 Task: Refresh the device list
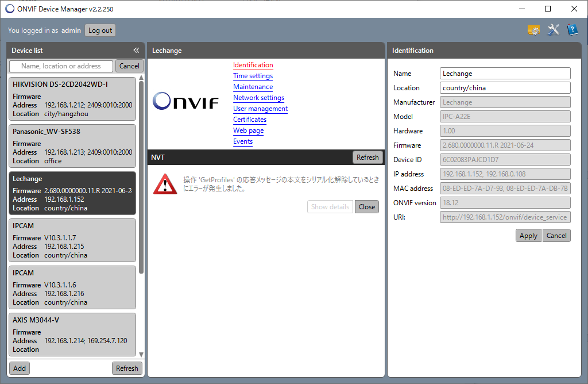tap(127, 368)
